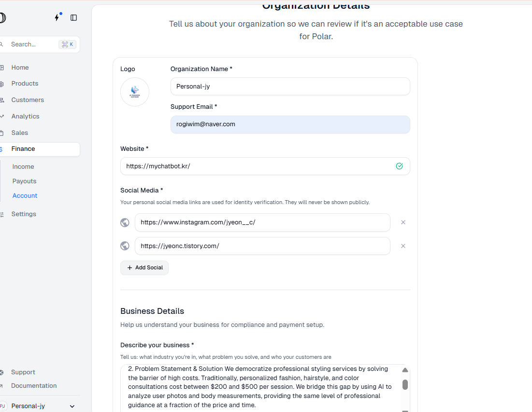Click the Finance dollar icon

[x=1, y=149]
